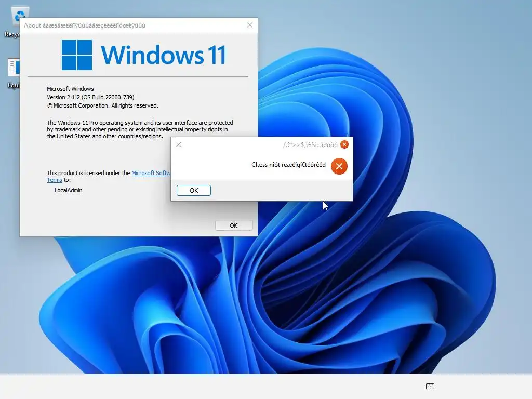Click the Microsoft Windows text line
This screenshot has height=399, width=532.
(70, 89)
